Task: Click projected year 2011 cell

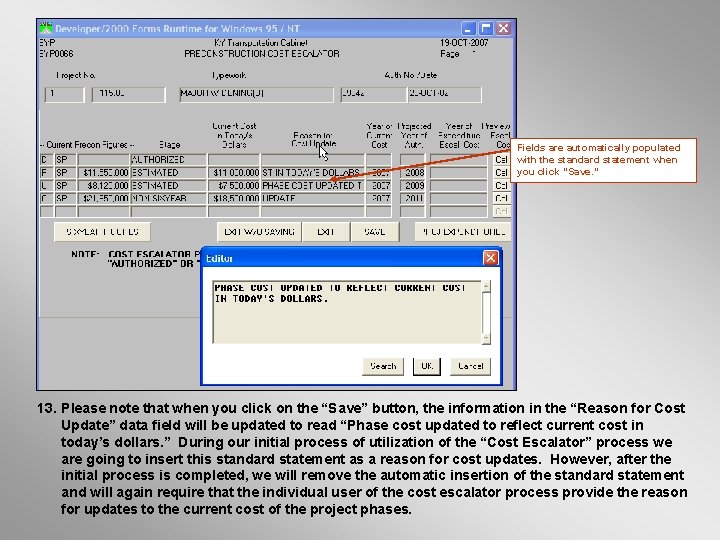Action: [412, 198]
